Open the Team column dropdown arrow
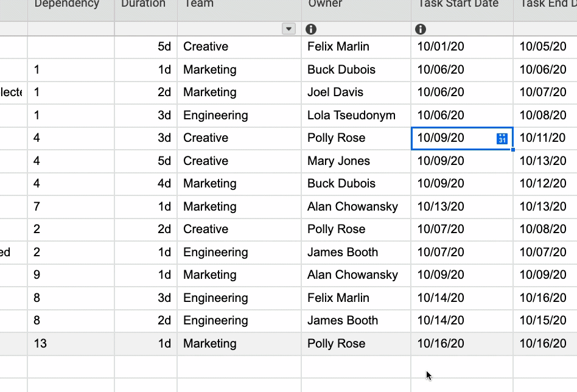The image size is (577, 392). click(289, 29)
